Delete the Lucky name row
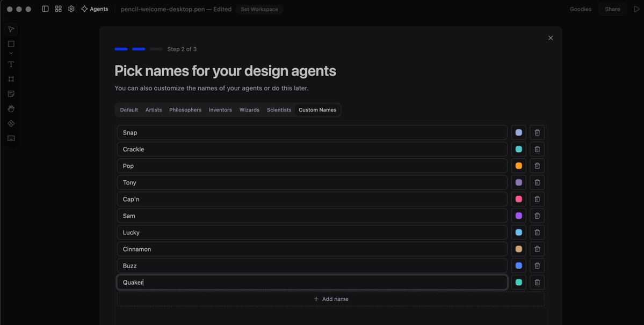The image size is (644, 325). point(537,232)
